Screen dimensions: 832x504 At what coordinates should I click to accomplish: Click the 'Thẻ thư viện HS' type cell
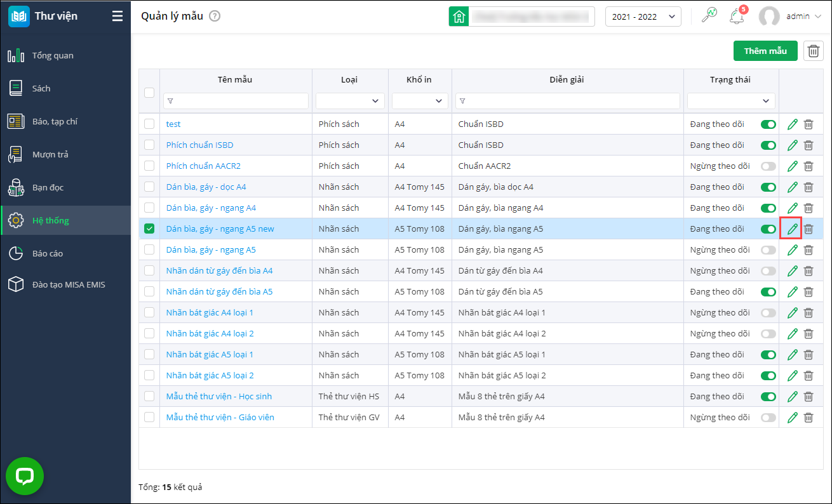[x=349, y=397]
